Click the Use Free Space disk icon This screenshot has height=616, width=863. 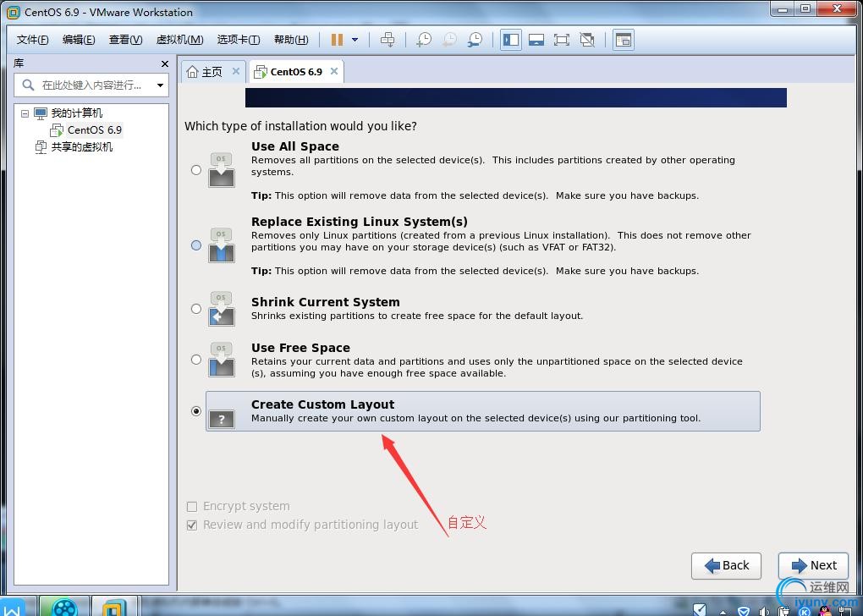222,360
